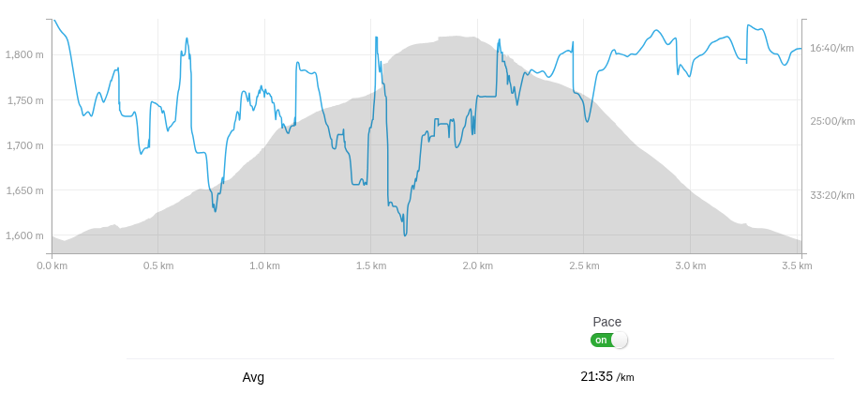Image resolution: width=868 pixels, height=394 pixels.
Task: Click the 3.0 km distance axis label
Action: [690, 265]
